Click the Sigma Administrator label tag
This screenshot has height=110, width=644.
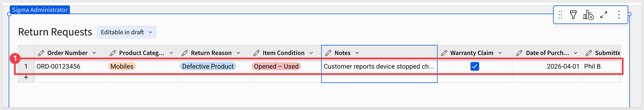click(x=40, y=10)
